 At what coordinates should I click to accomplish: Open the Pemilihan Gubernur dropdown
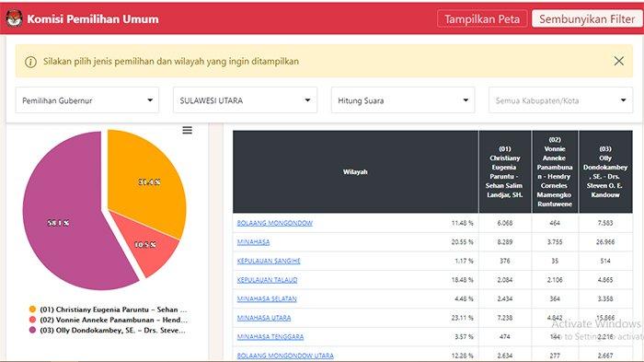(x=87, y=100)
